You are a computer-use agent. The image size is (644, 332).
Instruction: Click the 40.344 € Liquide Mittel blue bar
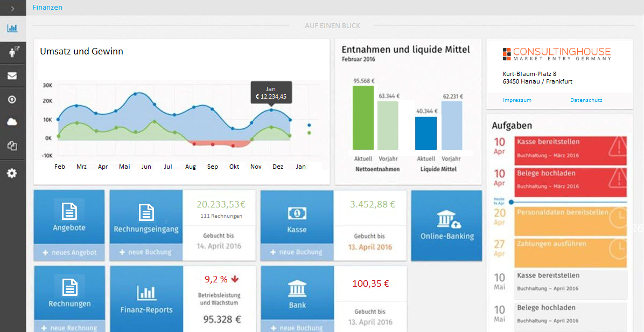[426, 133]
